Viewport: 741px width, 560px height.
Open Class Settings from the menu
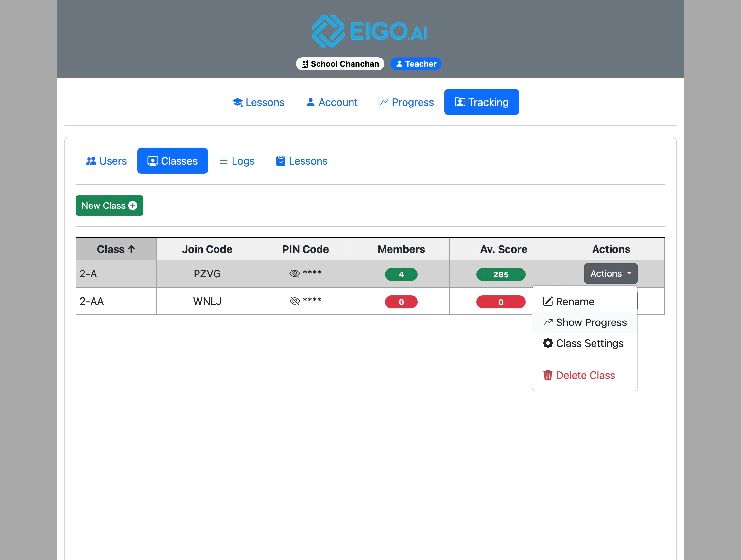tap(585, 343)
